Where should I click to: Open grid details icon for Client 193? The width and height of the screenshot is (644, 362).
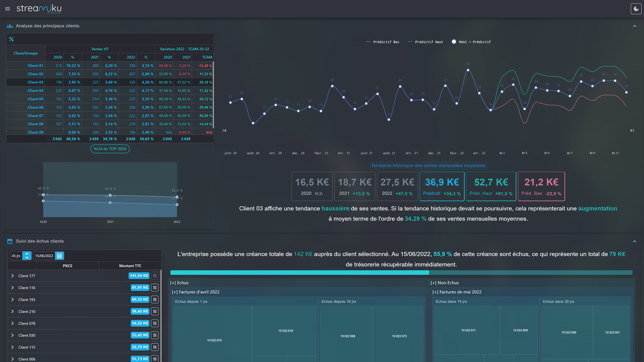tap(155, 299)
